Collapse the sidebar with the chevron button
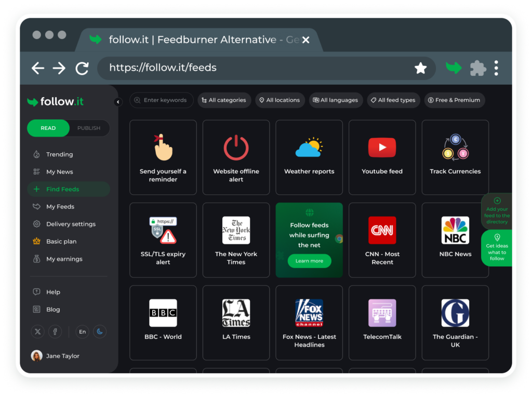The image size is (532, 397). [118, 102]
